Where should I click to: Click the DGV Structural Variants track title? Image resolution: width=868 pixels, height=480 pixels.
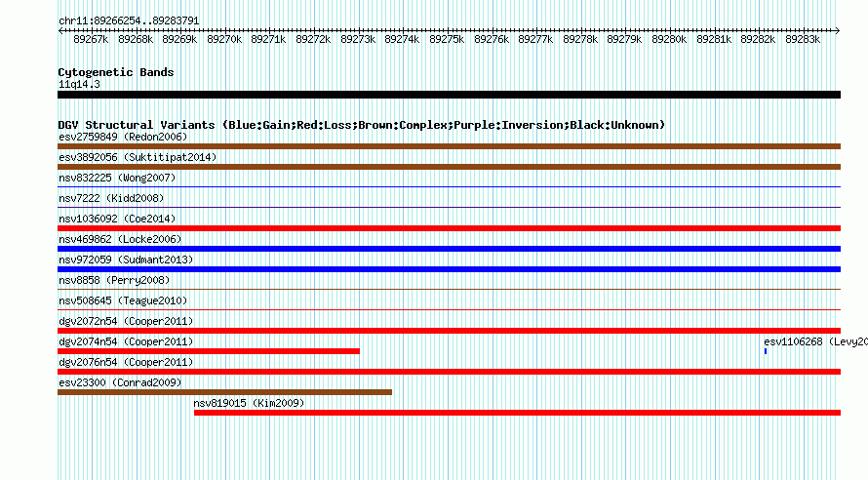point(362,125)
